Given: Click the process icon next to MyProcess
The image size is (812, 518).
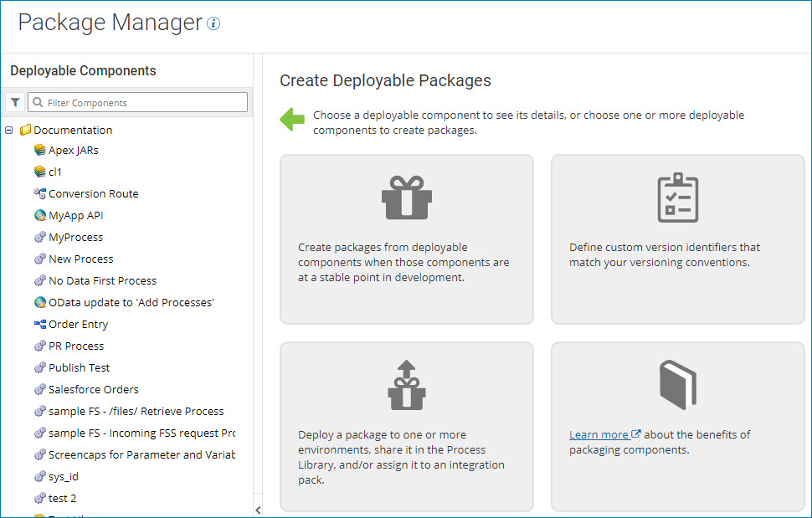Looking at the screenshot, I should tap(39, 237).
